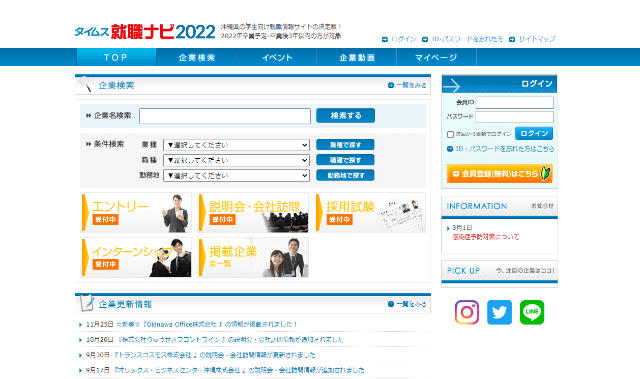Open the Instagram icon link
The image size is (640, 379).
point(467,313)
